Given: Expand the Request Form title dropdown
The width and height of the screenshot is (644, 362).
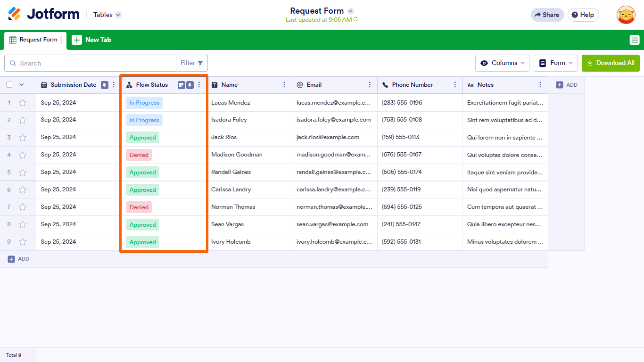Looking at the screenshot, I should (350, 11).
